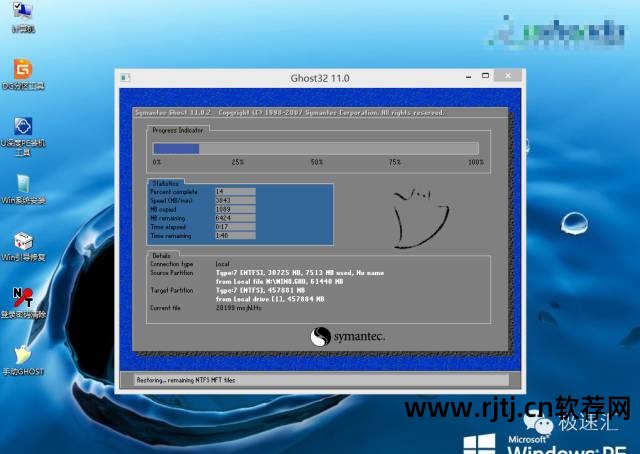Minimize the Ghost32 11.0 window
The height and width of the screenshot is (454, 640).
(469, 76)
